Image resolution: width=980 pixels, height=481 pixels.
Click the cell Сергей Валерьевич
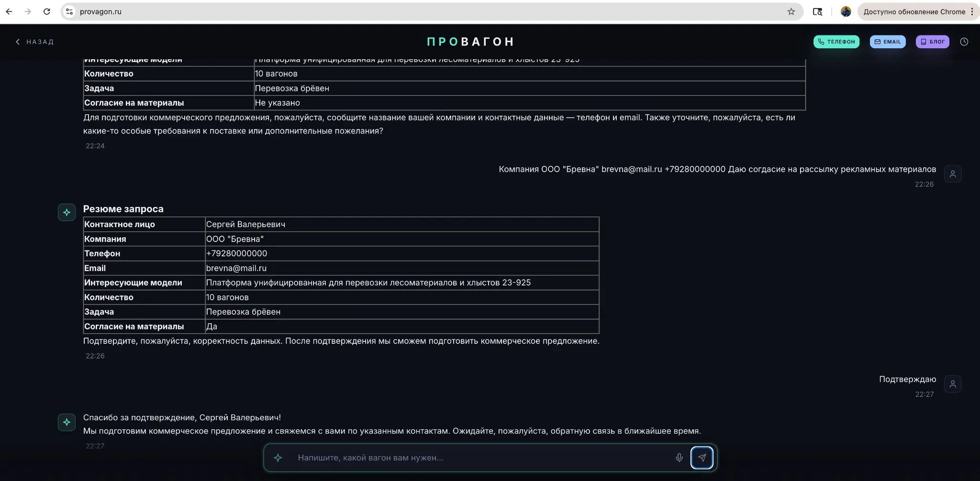point(402,224)
